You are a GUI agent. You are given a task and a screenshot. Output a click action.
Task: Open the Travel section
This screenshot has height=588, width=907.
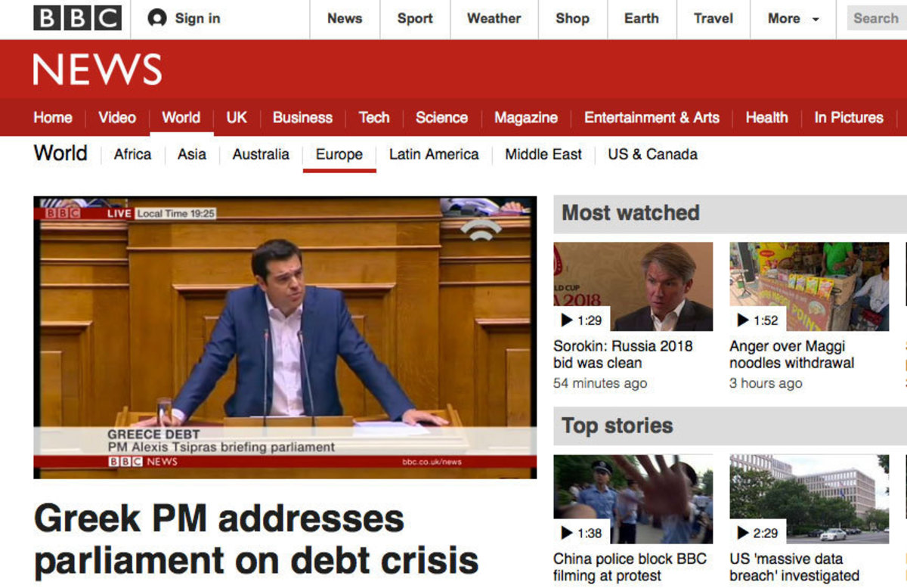point(714,19)
